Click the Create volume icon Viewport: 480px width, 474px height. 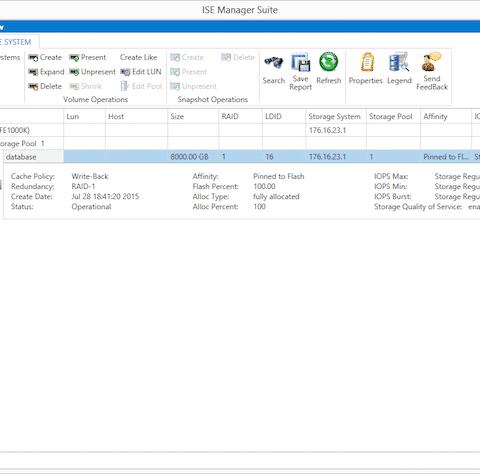click(33, 58)
